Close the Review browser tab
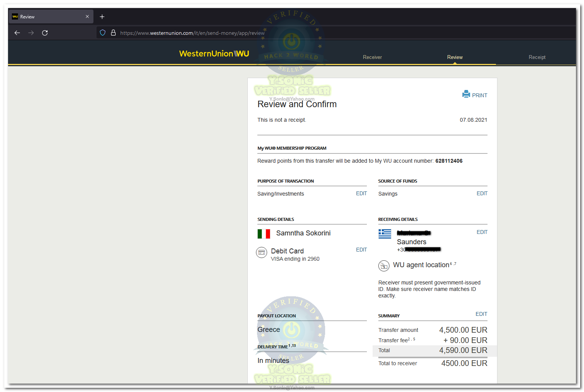584x392 pixels. (x=87, y=17)
